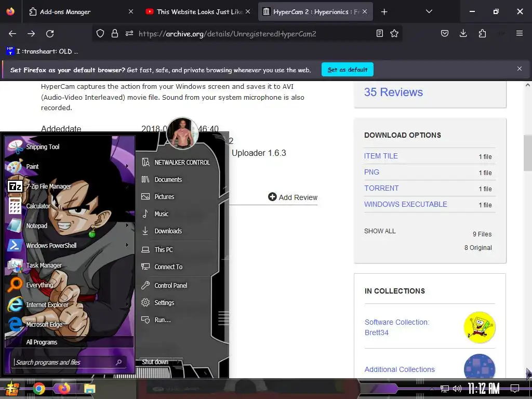
Task: Go forward in Firefox history
Action: coord(31,34)
